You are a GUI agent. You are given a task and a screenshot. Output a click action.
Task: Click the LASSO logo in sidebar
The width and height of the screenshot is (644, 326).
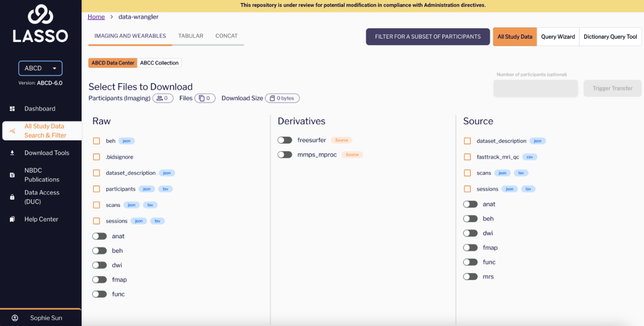[x=40, y=24]
